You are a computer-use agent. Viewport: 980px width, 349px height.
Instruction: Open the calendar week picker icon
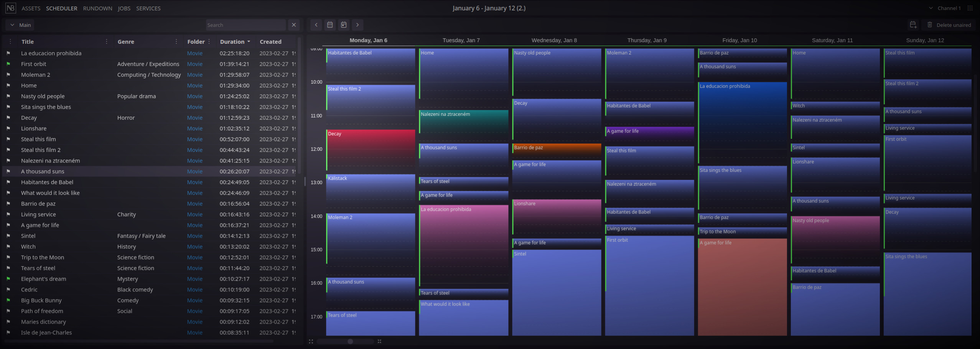tap(329, 25)
